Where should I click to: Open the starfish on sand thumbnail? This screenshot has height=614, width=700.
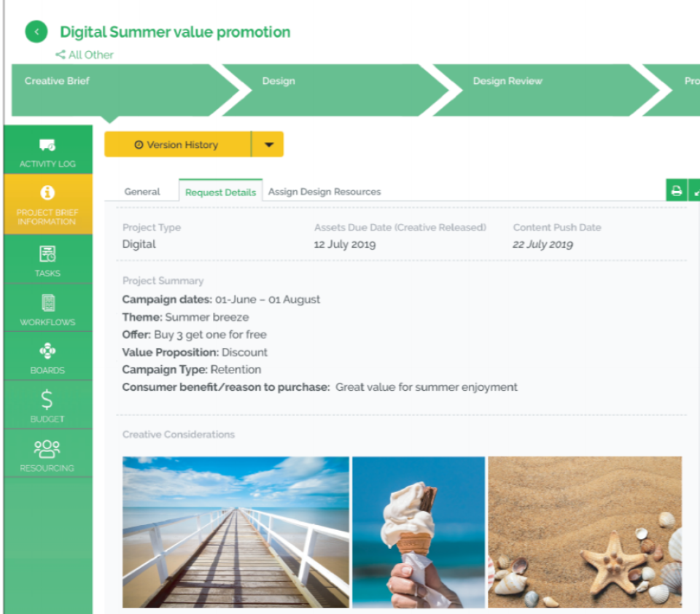tap(585, 532)
